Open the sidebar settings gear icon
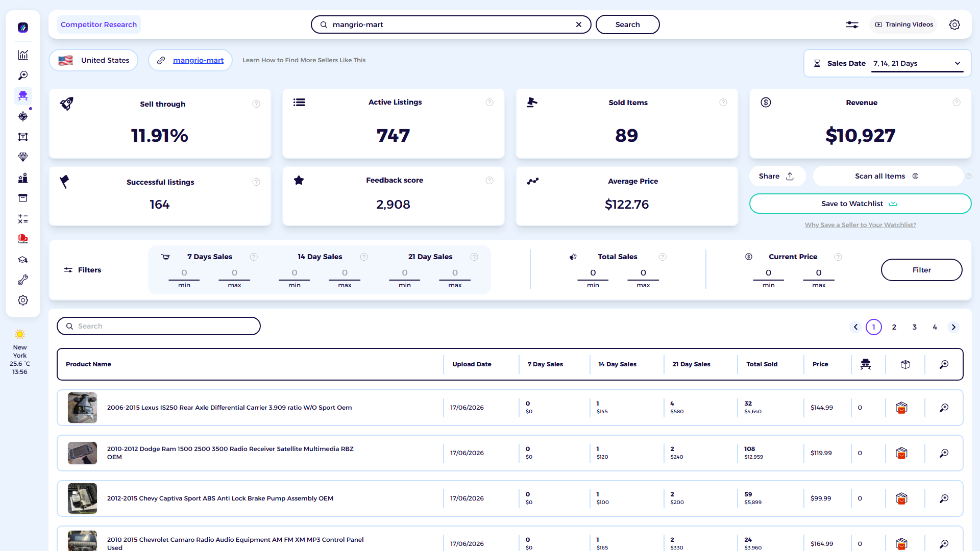This screenshot has height=551, width=980. pos(23,300)
